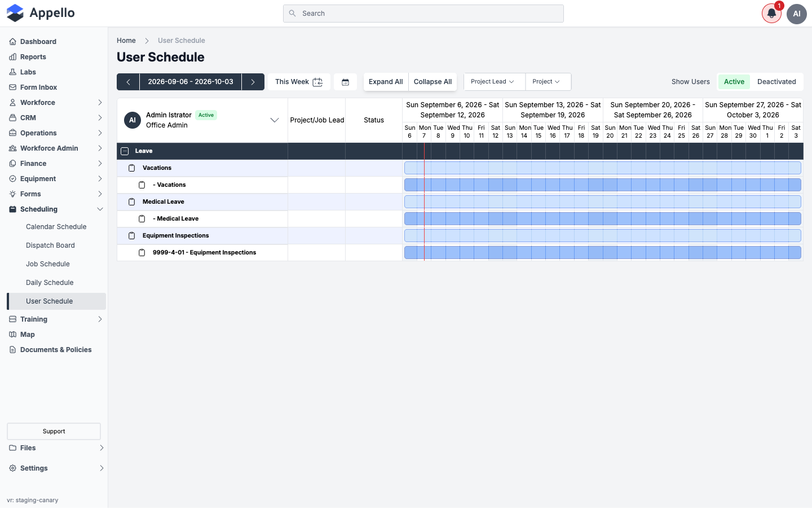
Task: Open Calendar Schedule page
Action: 56,227
